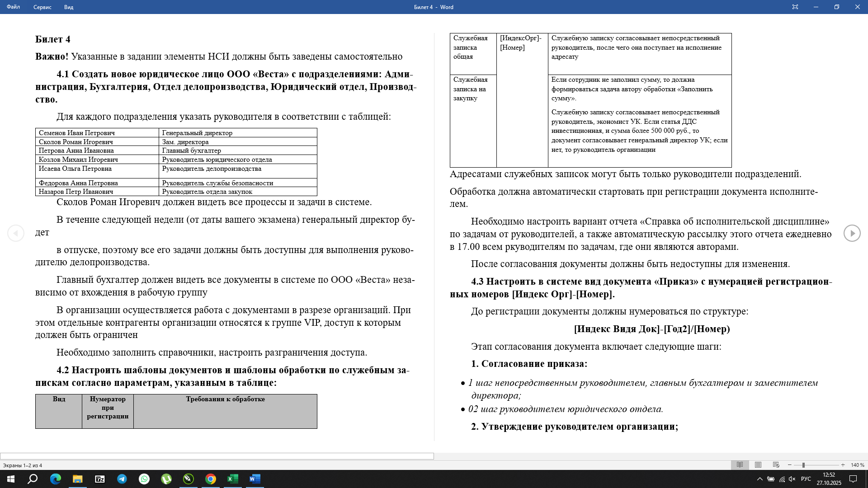The width and height of the screenshot is (868, 488).
Task: Open the Файл menu
Action: point(13,7)
